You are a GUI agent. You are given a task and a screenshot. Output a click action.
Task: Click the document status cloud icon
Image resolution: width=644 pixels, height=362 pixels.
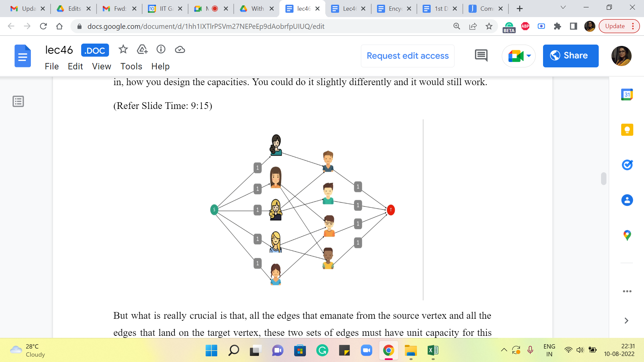click(x=180, y=50)
